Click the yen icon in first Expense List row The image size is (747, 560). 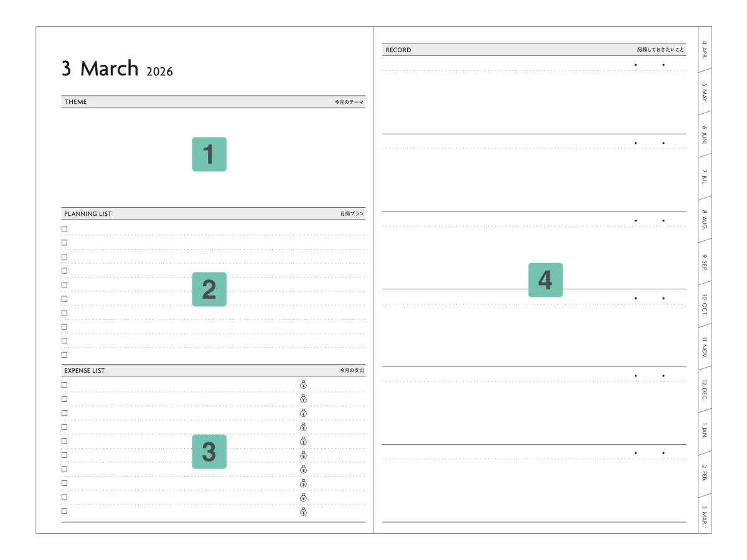pos(303,385)
